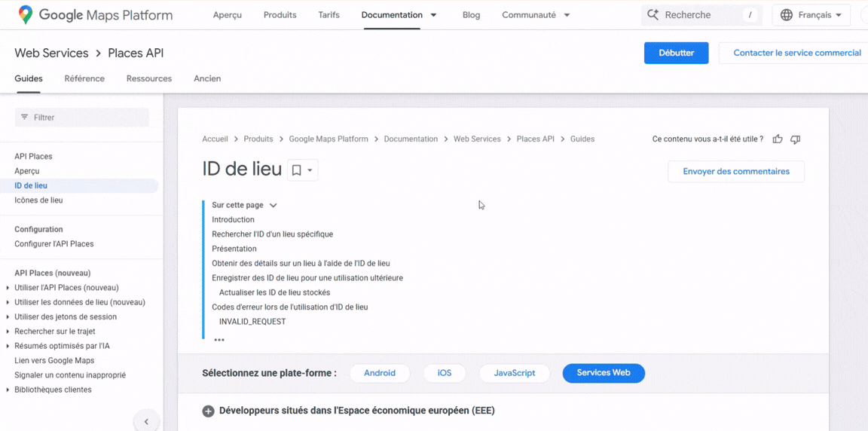Expand Utiliser l'API Places (nouveau) tree item

pos(8,288)
